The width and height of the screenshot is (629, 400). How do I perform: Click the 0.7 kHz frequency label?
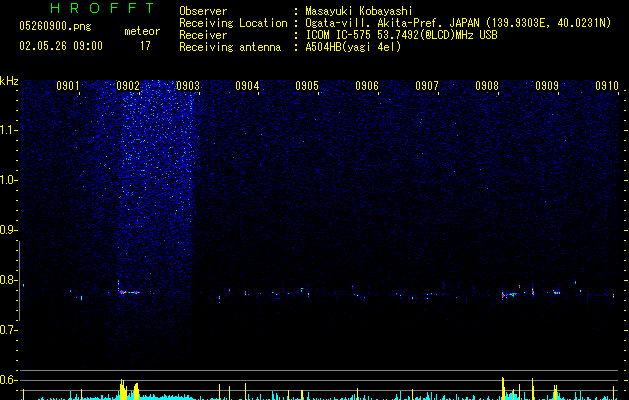tap(9, 330)
